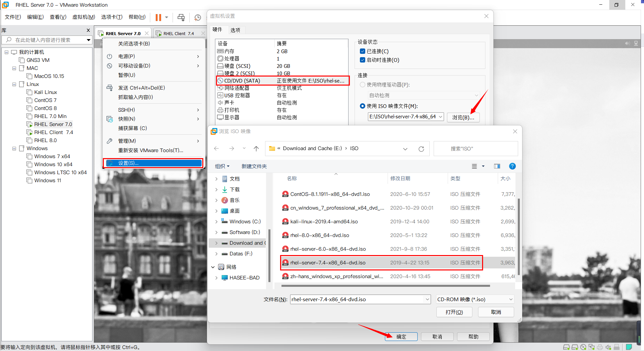Screen dimensions: 644x351
Task: Click the send Ctrl+Alt+Del toolbar icon
Action: (x=181, y=17)
